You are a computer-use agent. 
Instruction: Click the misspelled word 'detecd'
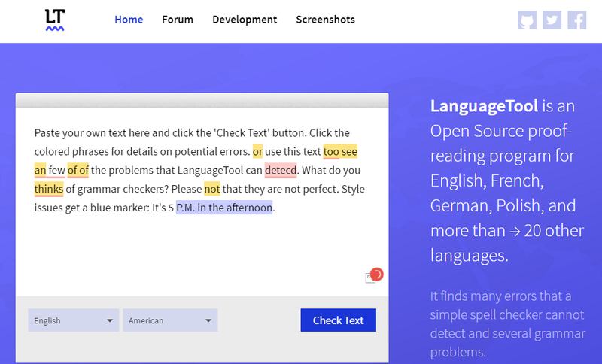[x=281, y=170]
